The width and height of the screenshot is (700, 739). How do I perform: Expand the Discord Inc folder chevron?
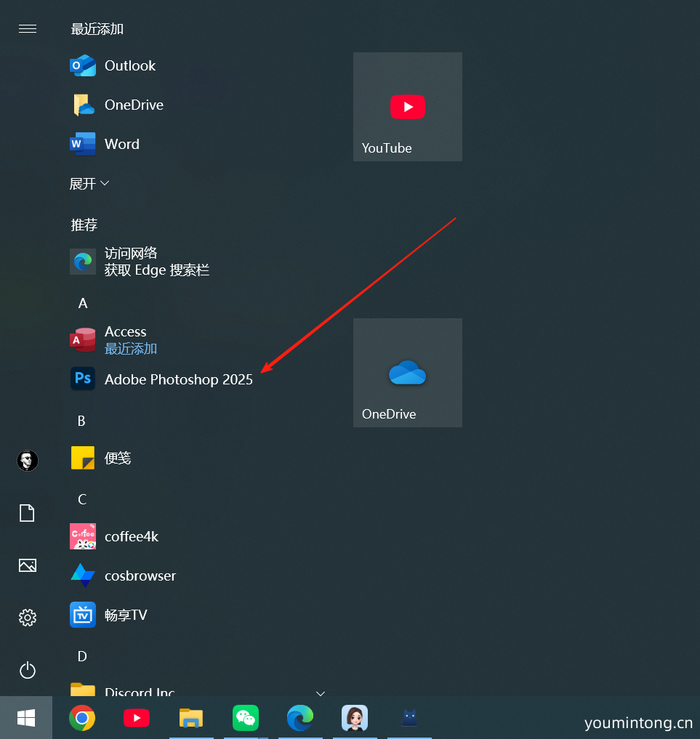click(321, 693)
